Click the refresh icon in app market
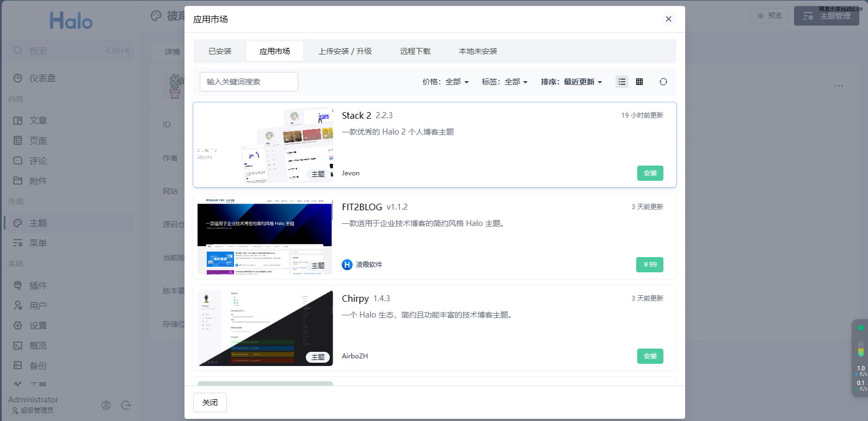Screen dimensions: 868x421 (x=663, y=82)
